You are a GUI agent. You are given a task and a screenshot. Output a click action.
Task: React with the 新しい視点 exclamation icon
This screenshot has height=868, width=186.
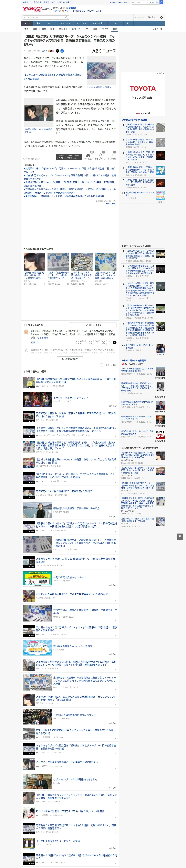click(112, 156)
